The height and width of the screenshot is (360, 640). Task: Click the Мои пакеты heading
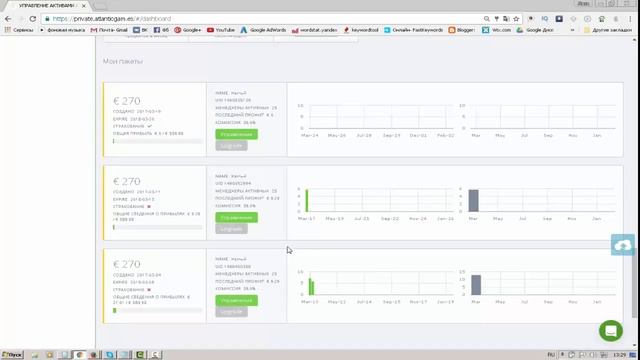pyautogui.click(x=123, y=61)
